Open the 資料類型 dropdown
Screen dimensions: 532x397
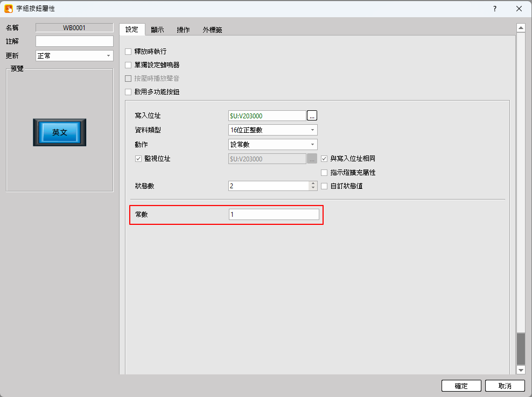pos(272,130)
